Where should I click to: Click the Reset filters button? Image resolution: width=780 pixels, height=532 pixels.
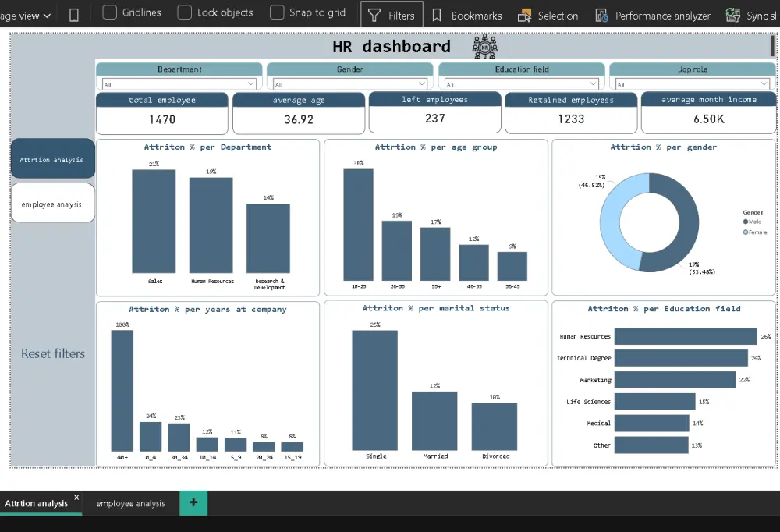pos(52,353)
